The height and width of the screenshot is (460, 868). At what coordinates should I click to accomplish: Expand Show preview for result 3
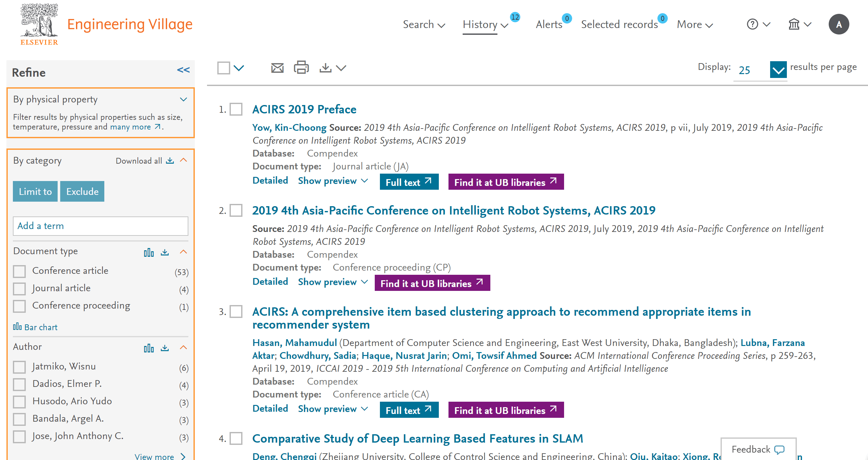[333, 409]
